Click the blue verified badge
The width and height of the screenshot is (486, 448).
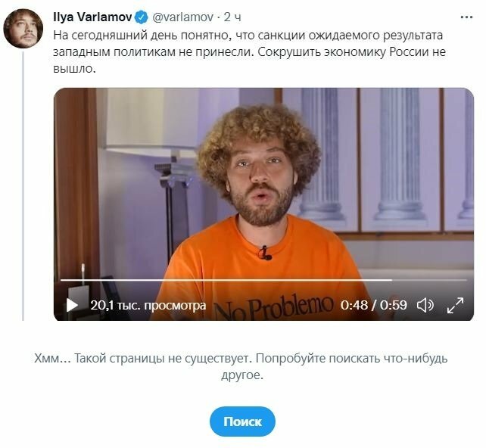pos(142,17)
